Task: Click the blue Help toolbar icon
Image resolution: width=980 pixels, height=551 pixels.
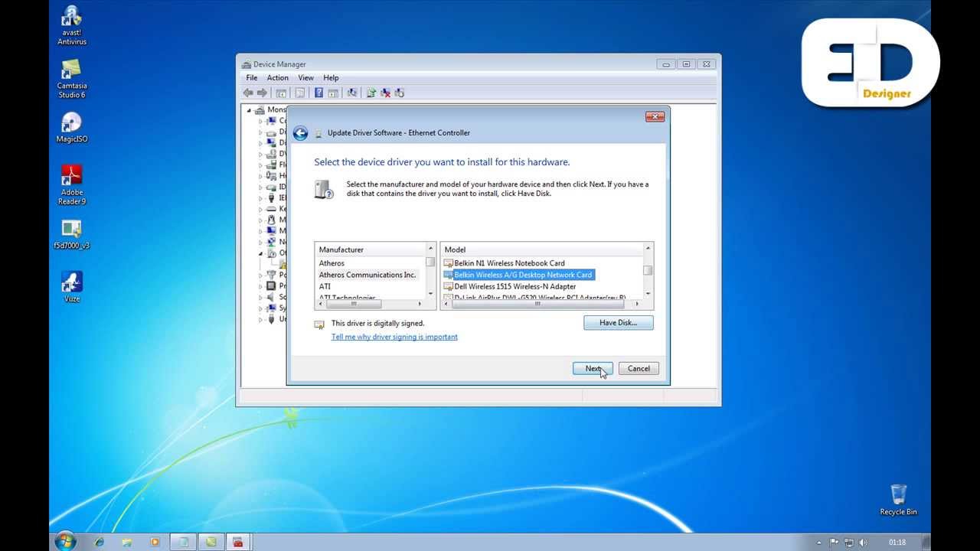Action: click(x=318, y=93)
